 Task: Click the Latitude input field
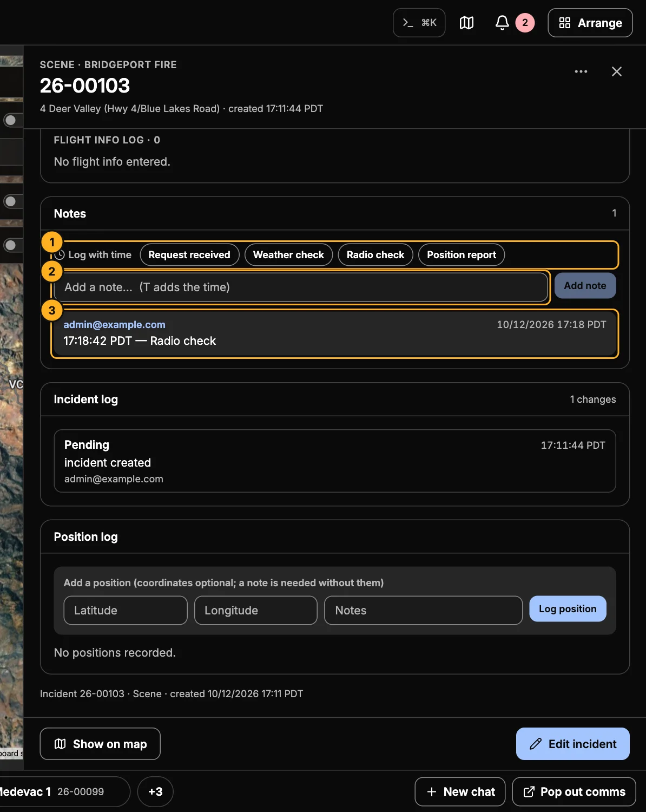click(x=126, y=611)
